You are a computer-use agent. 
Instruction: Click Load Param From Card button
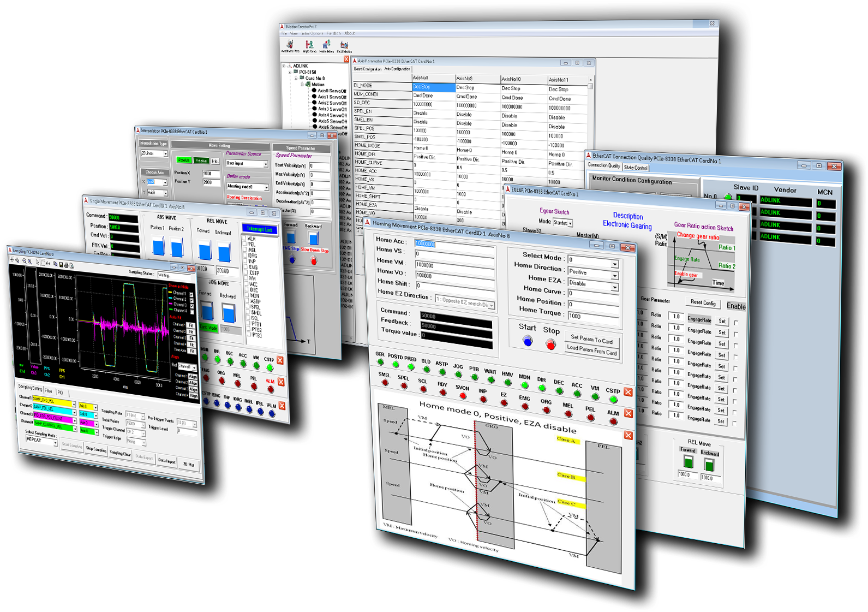591,350
